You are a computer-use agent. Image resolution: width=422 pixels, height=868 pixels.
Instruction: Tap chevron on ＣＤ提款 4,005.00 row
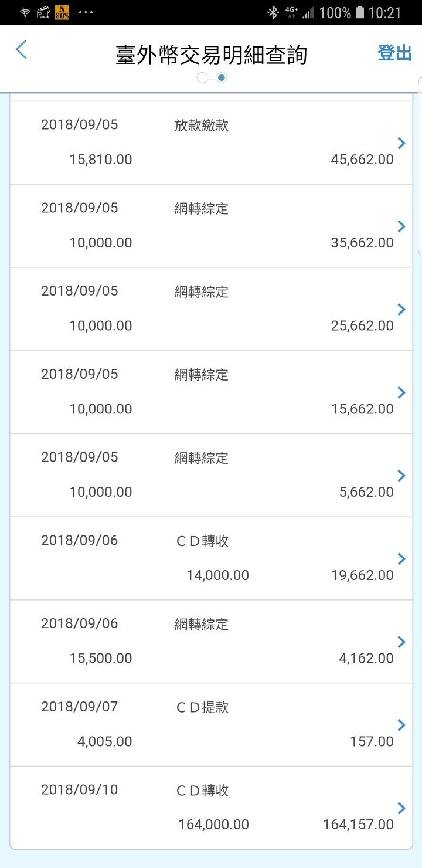click(x=401, y=725)
